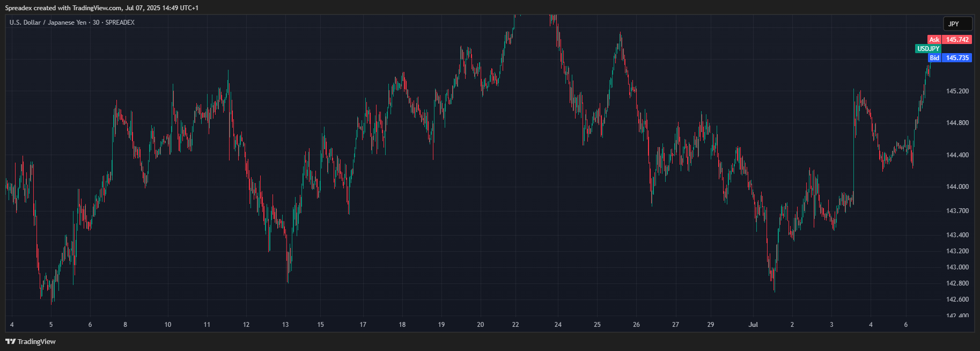Click date label 29 on time axis
This screenshot has width=980, height=351.
(x=711, y=325)
